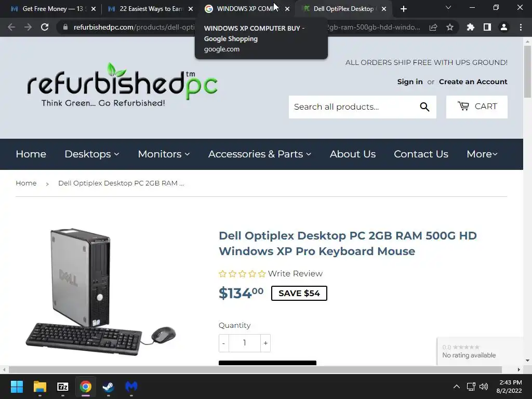Bookmark this page with the star icon
Screen dimensions: 532x399
point(450,27)
